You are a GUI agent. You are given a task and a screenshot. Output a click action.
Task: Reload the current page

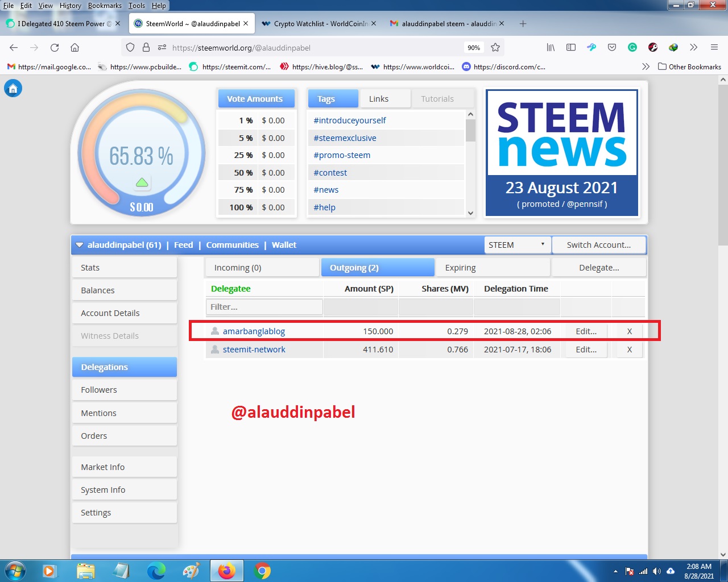(x=55, y=48)
